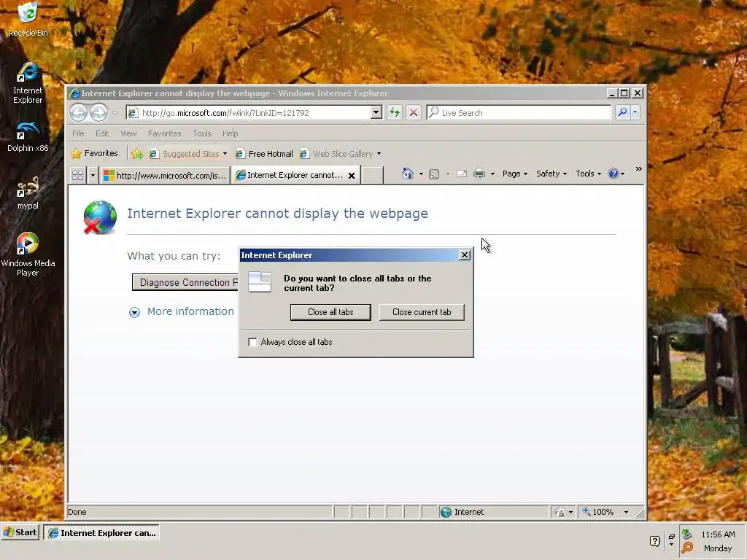Open Safety menu dropdown

coord(551,174)
